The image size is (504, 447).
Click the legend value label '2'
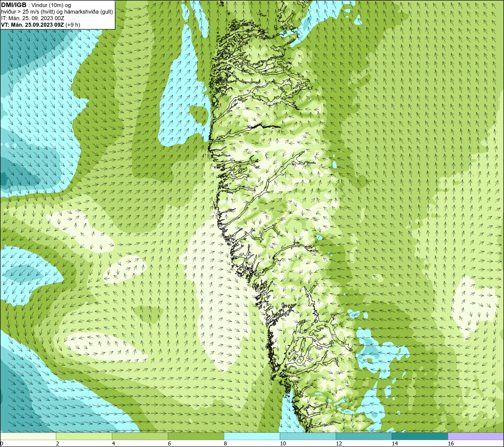coord(57,443)
